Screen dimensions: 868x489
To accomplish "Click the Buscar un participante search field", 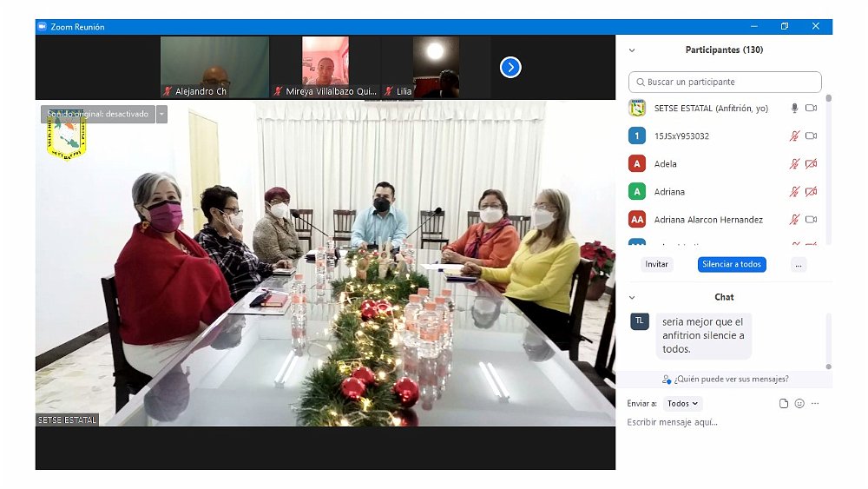I will pyautogui.click(x=725, y=82).
